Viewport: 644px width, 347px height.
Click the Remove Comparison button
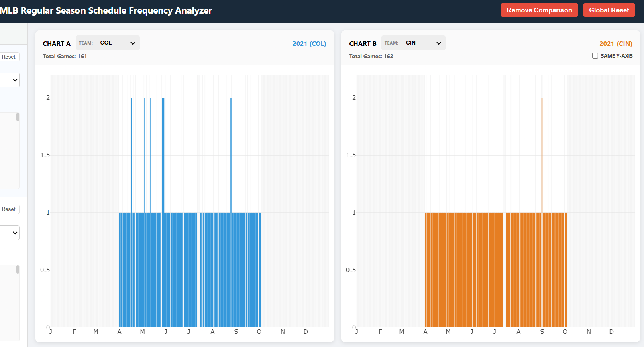point(539,10)
